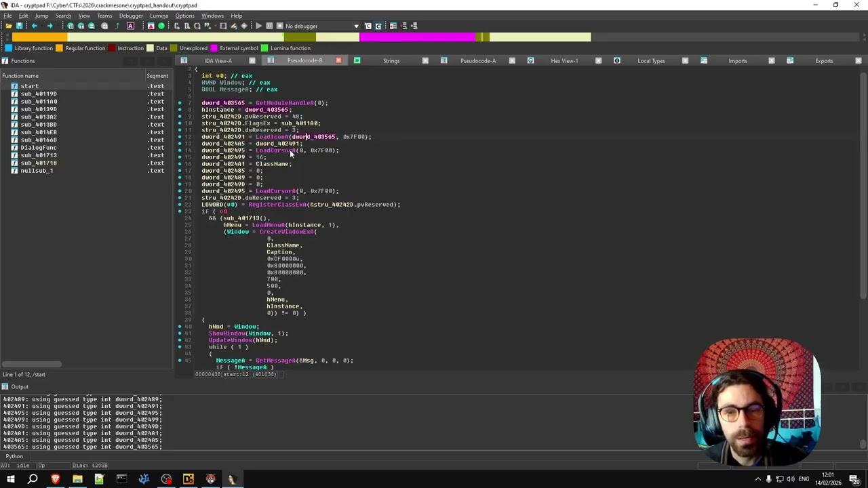The image size is (868, 488).
Task: Select sub_40139D in Functions list
Action: coord(86,109)
